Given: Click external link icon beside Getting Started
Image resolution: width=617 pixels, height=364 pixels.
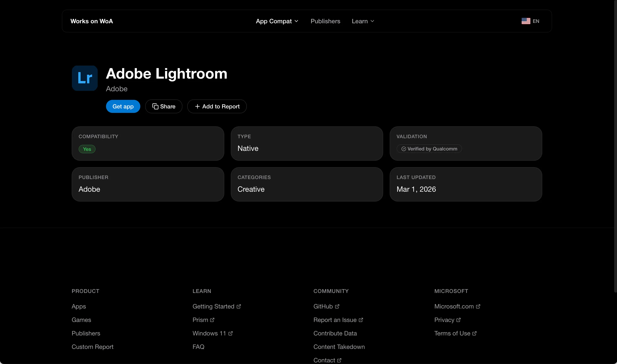Looking at the screenshot, I should pos(239,307).
